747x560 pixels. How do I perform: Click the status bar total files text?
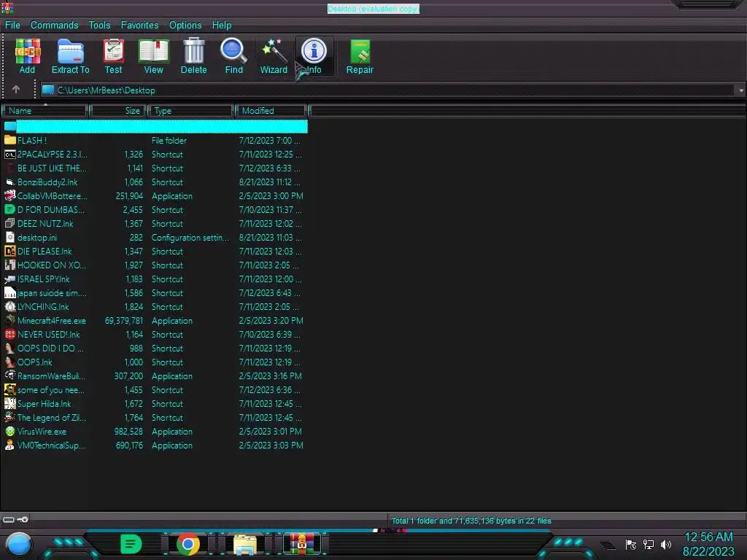(x=471, y=521)
